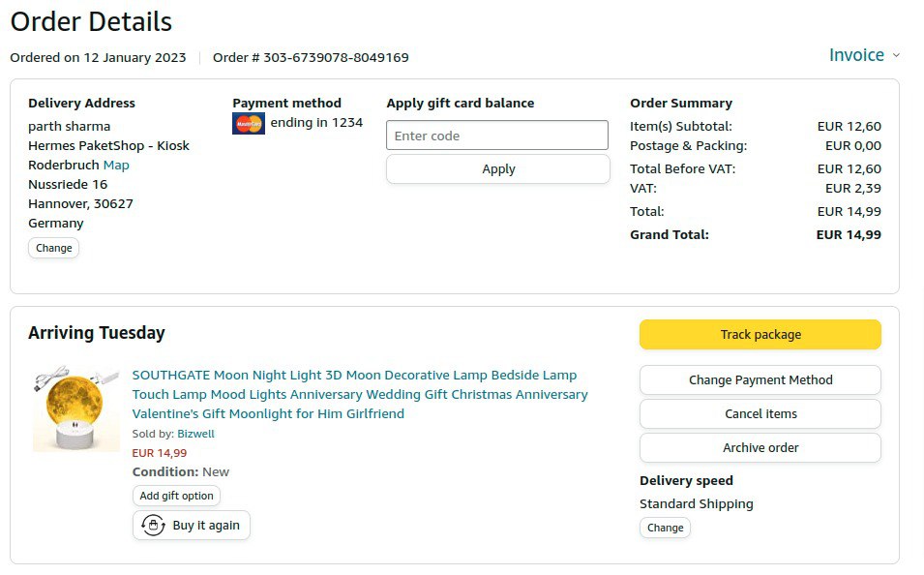Select Cancel items
Screen dimensions: 924x575
pyautogui.click(x=760, y=413)
